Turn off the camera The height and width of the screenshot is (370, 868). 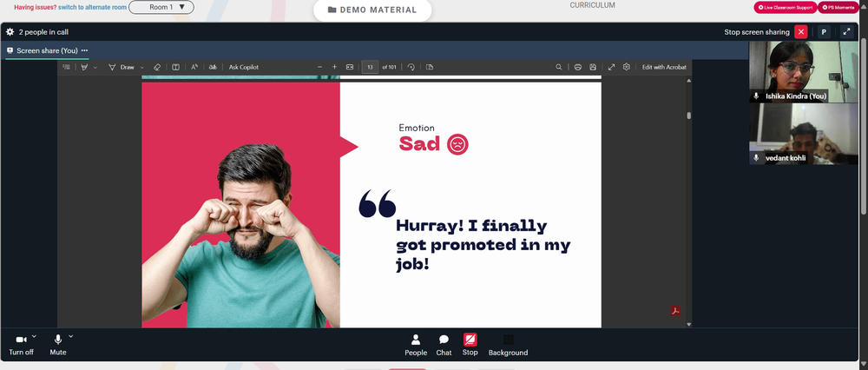coord(21,345)
